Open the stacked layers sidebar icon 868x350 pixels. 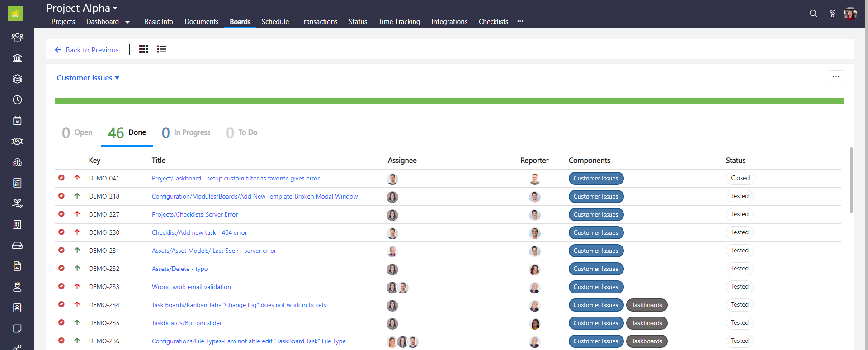pyautogui.click(x=17, y=79)
